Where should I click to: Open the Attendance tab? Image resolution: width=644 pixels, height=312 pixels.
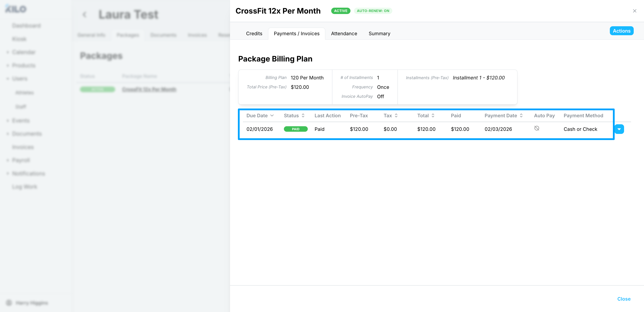point(344,33)
